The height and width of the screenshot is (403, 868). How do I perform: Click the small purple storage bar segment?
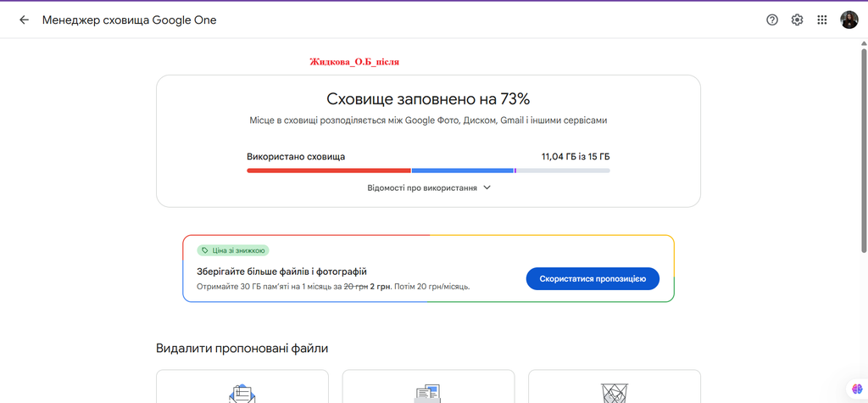pyautogui.click(x=515, y=171)
